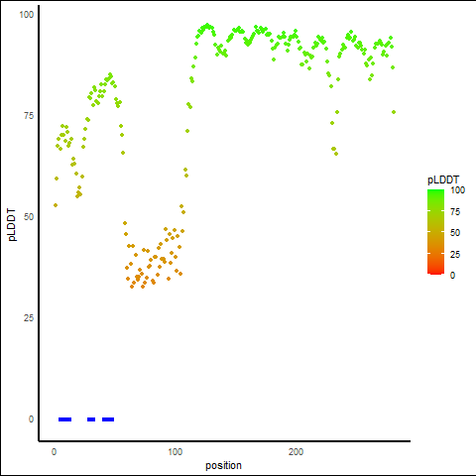The image size is (476, 476).
Task: Click the pLDDT legend color gradient bar
Action: (x=435, y=232)
